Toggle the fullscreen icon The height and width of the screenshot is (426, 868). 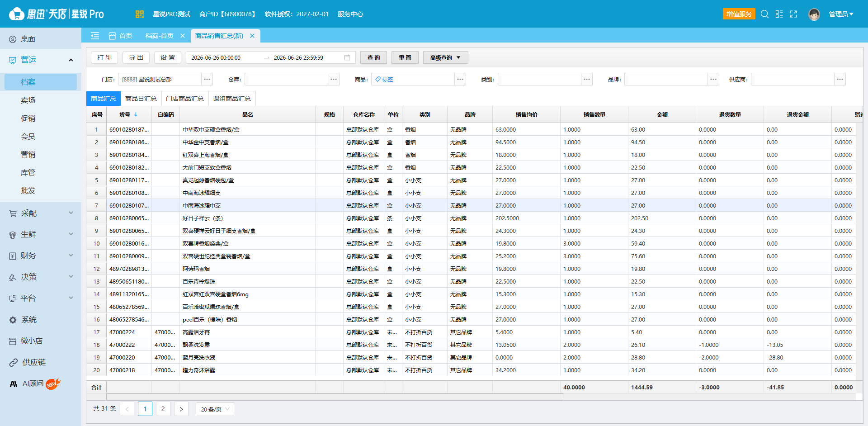(x=793, y=14)
